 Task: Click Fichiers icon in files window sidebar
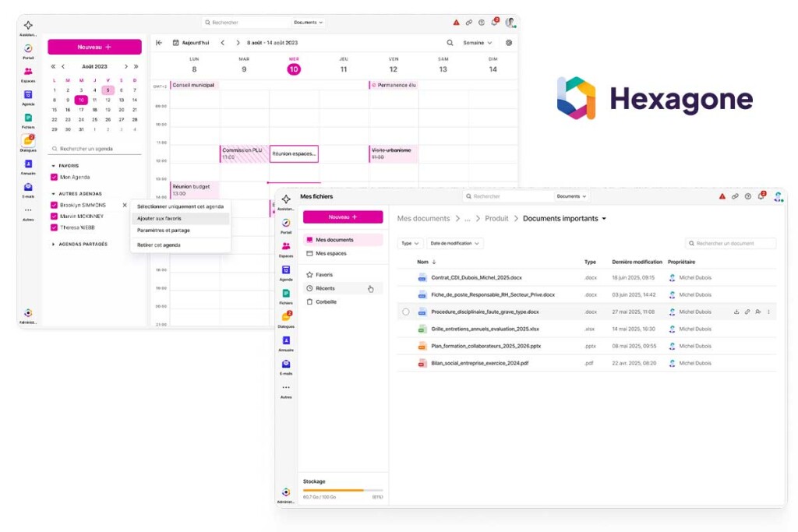coord(286,294)
